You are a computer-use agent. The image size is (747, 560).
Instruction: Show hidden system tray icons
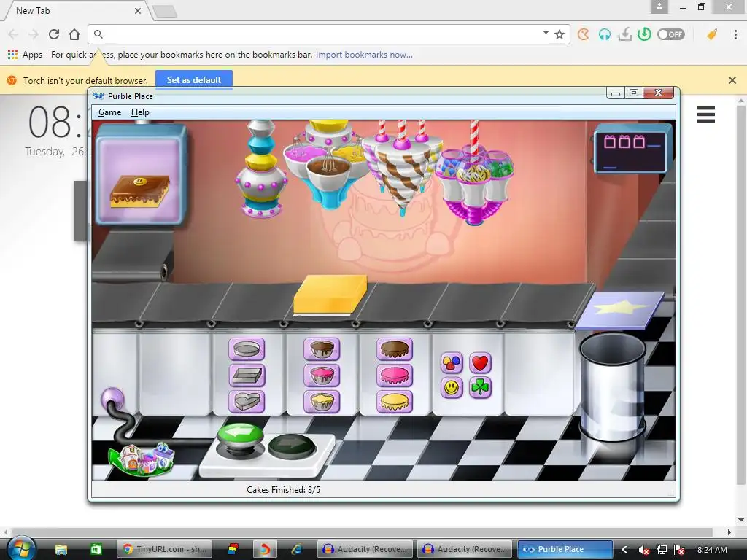[x=624, y=550]
